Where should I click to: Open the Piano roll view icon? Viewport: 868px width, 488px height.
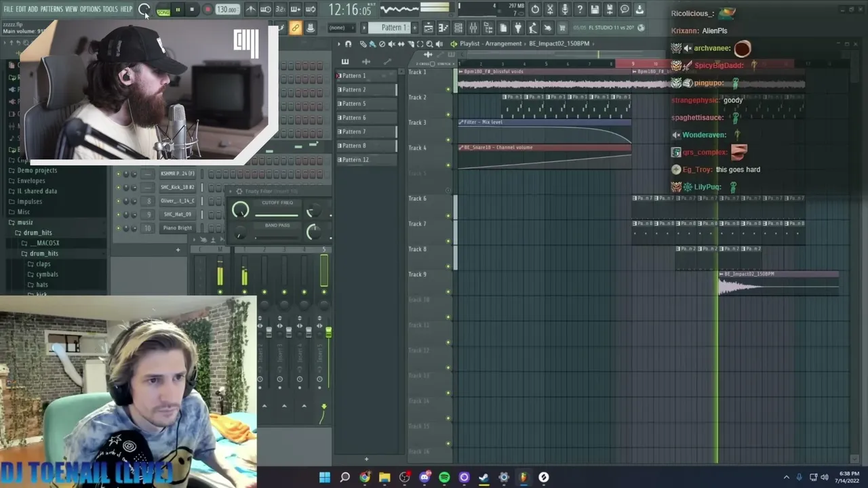[x=443, y=28]
